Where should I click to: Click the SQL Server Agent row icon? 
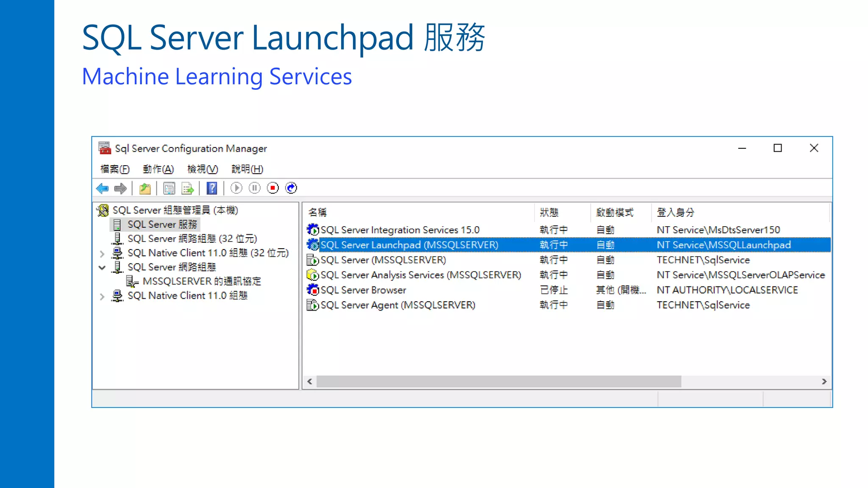[313, 305]
